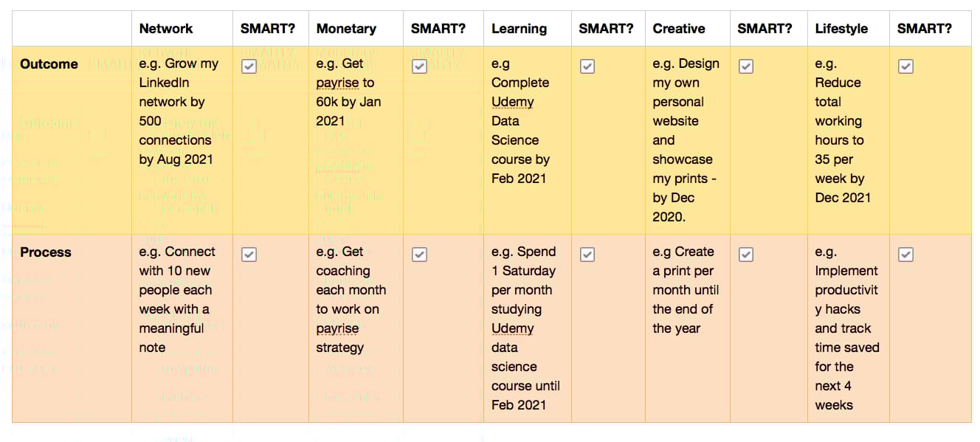Click the productivity hacks process cell
Screen dimensions: 980x442
pyautogui.click(x=846, y=328)
